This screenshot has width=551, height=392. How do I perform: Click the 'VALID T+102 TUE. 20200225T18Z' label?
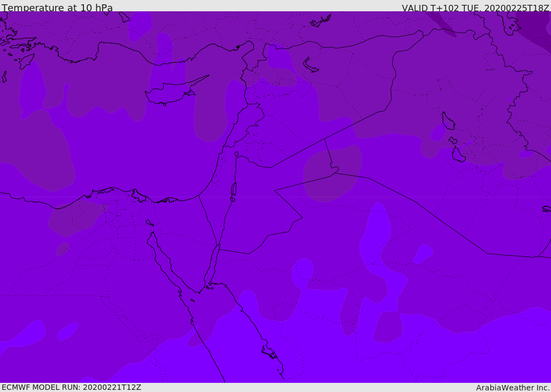point(476,8)
